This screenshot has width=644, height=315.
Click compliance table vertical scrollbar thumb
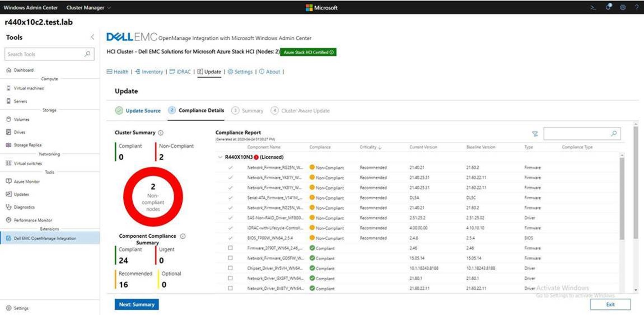click(622, 198)
